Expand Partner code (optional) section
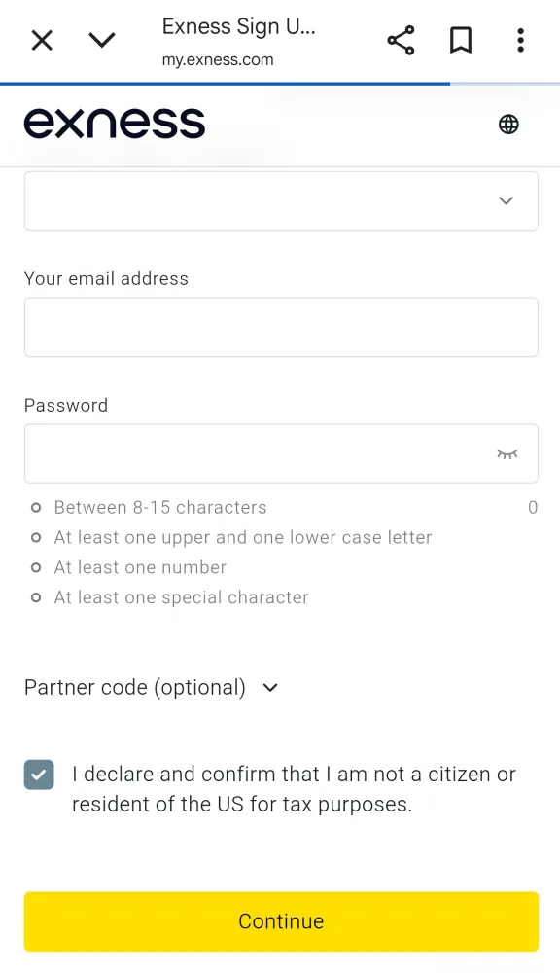 (151, 688)
